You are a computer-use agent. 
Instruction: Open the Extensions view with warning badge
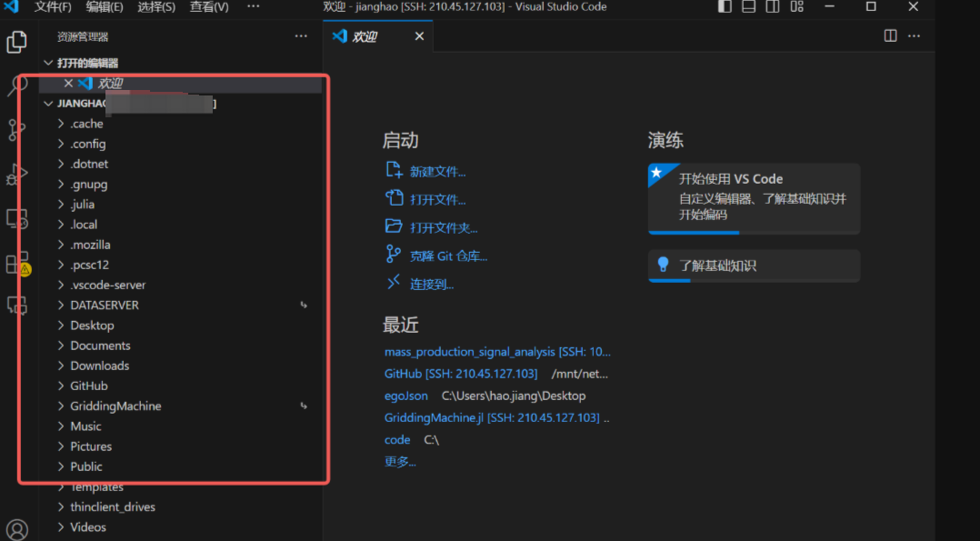[17, 264]
